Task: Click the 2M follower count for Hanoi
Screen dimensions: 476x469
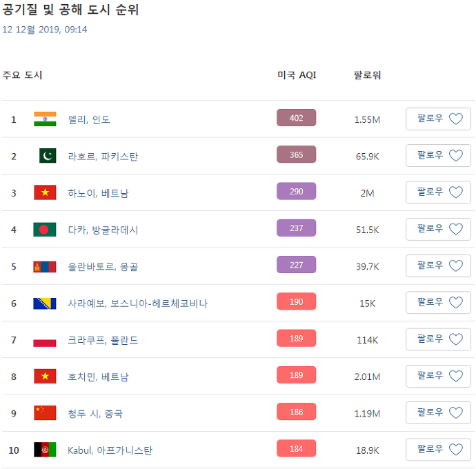Action: pos(367,193)
